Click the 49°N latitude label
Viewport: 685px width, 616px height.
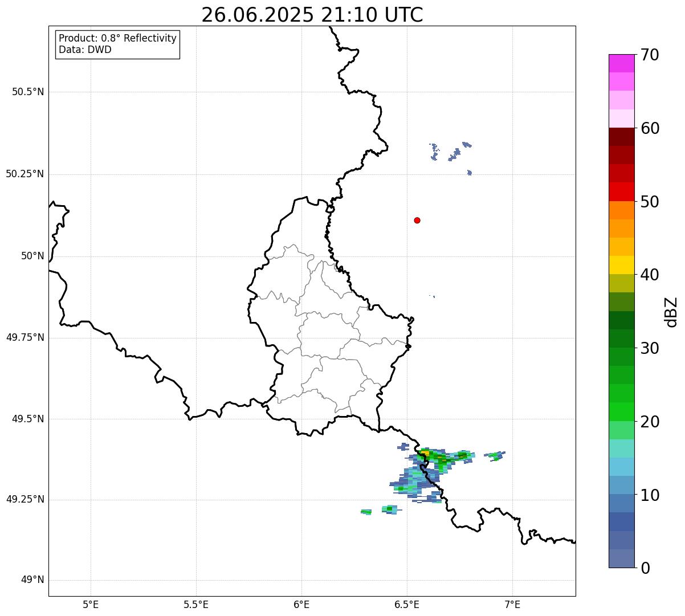point(32,580)
